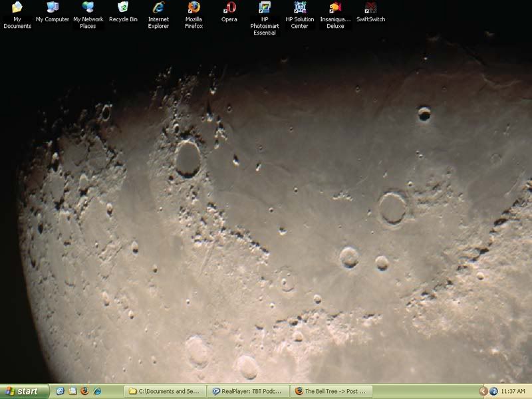Select the Insaniquarium Deluxe shortcut
The image size is (532, 399).
(335, 14)
